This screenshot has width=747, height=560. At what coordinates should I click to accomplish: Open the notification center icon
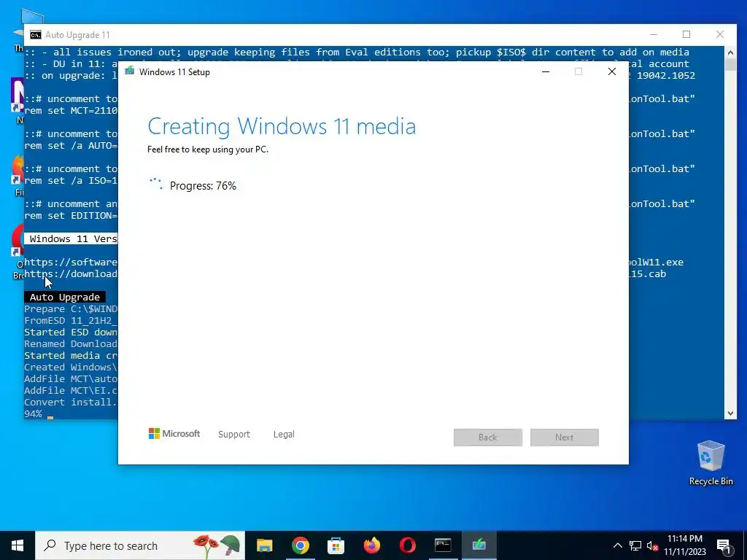click(723, 545)
